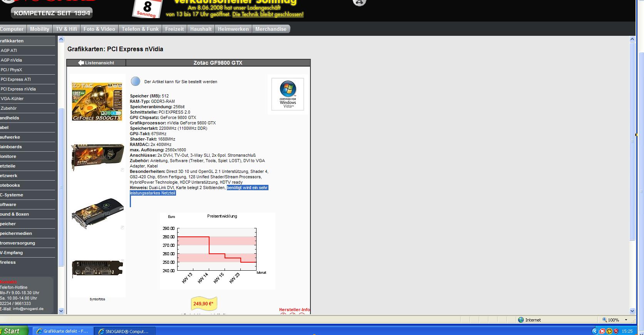View card with green fan thumbnail

coord(97,213)
